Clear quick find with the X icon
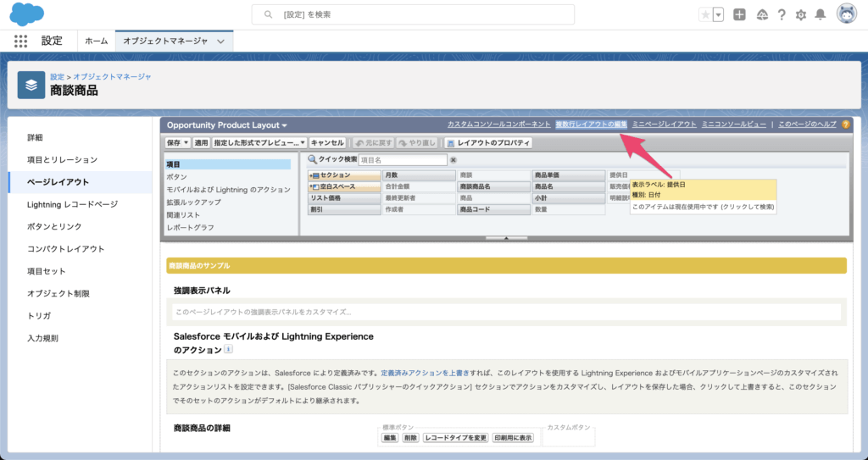Viewport: 868px width, 460px height. tap(453, 159)
